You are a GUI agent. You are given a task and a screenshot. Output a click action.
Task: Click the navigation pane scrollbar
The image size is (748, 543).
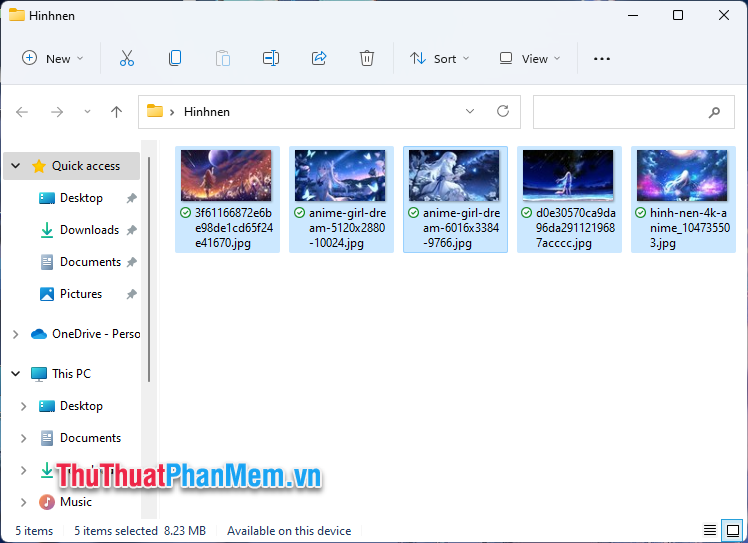149,270
